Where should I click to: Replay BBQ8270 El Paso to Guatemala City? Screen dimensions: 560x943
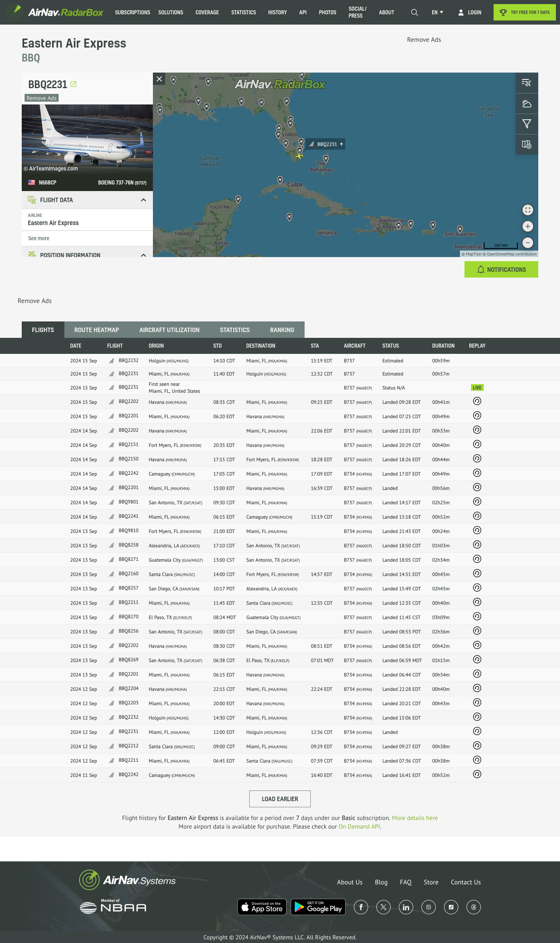click(477, 617)
